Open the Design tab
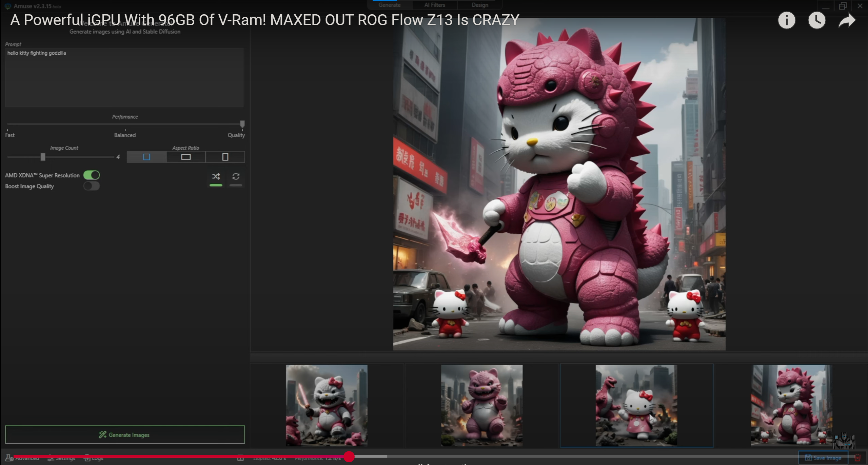The width and height of the screenshot is (868, 465). [480, 5]
